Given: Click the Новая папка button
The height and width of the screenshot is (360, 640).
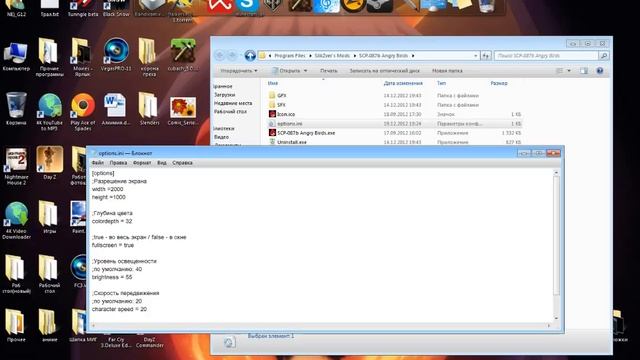Looking at the screenshot, I should coord(447,71).
